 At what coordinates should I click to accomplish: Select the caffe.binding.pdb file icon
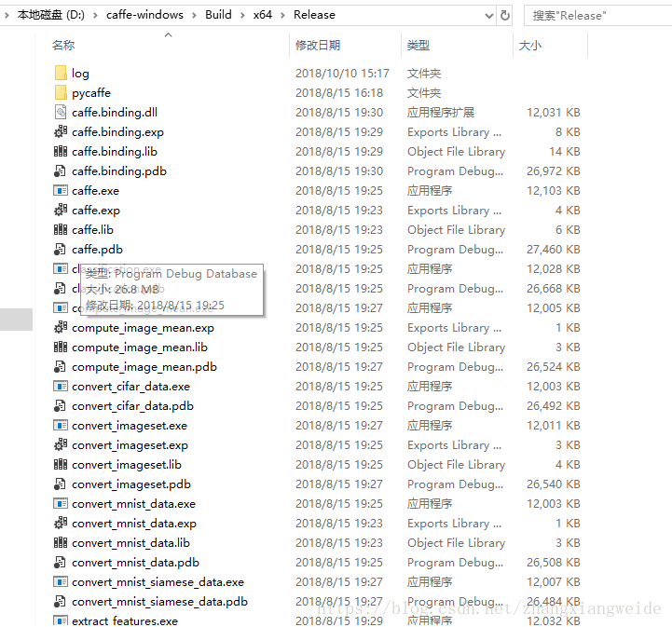tap(61, 170)
